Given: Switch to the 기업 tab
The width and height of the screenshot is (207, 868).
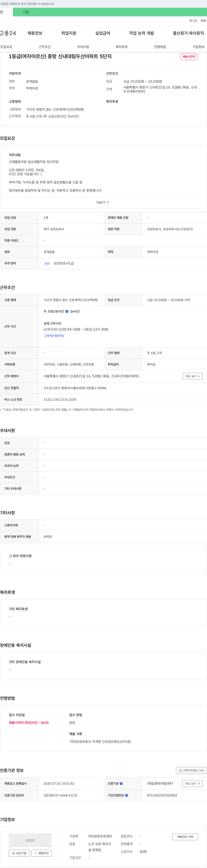Looking at the screenshot, I should (26, 12).
